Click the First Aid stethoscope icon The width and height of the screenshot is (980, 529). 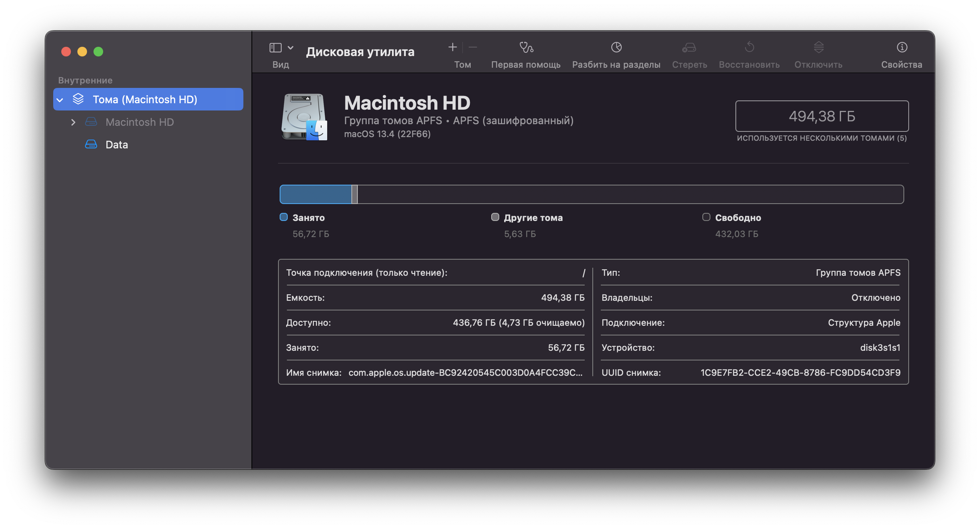coord(526,48)
